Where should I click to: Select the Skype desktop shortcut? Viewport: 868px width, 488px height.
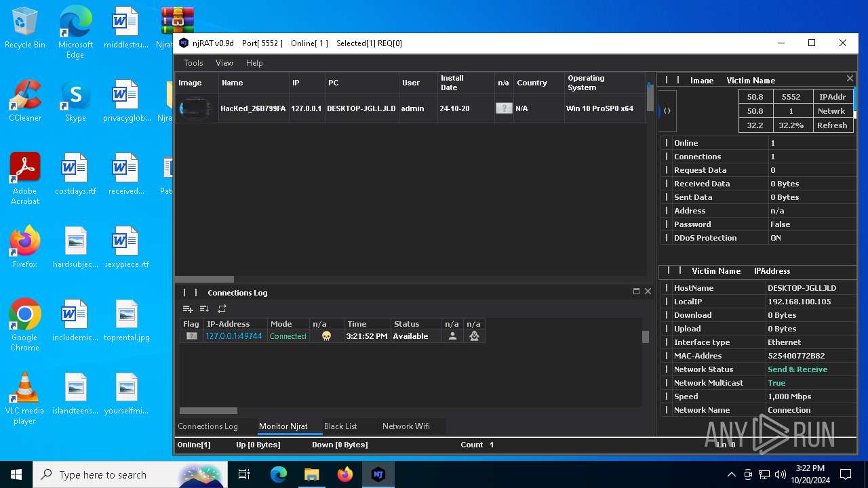(75, 101)
